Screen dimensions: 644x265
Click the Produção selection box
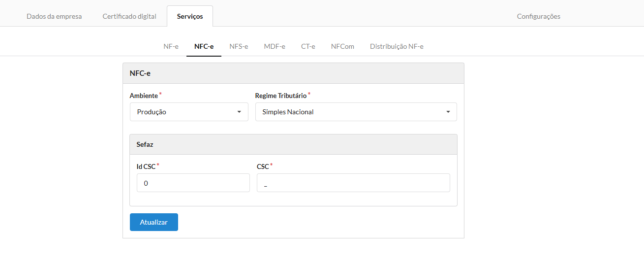pyautogui.click(x=189, y=112)
